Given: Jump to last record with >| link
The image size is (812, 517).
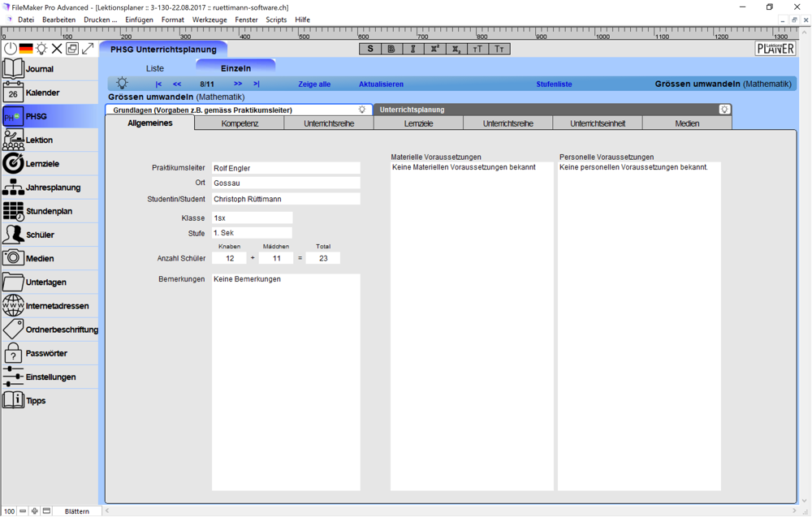Looking at the screenshot, I should (257, 84).
